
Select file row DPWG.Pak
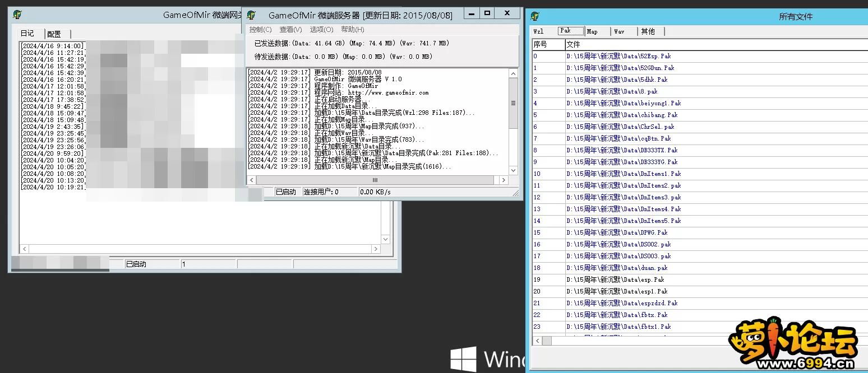point(700,232)
